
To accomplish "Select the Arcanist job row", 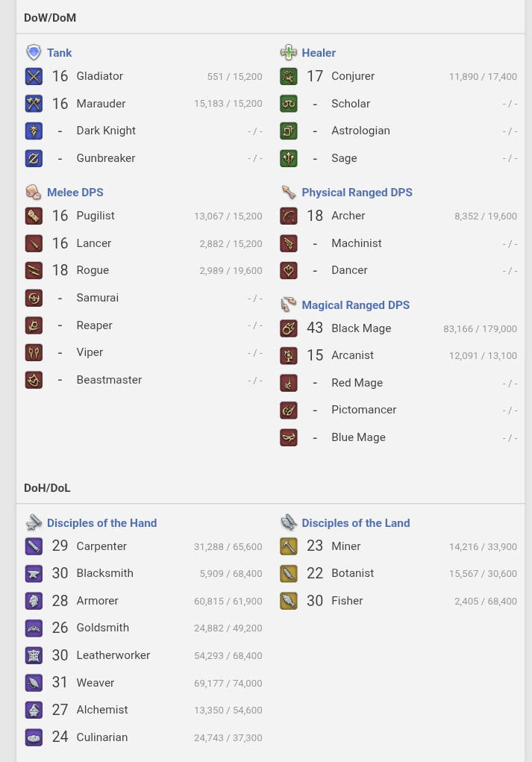I will coord(398,355).
